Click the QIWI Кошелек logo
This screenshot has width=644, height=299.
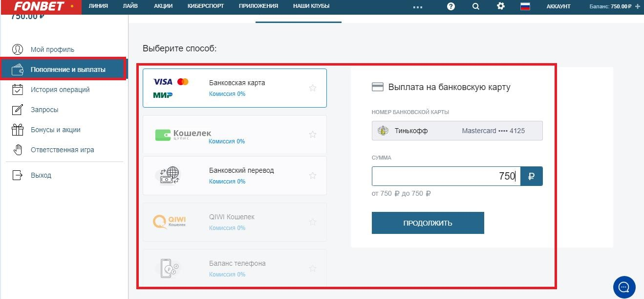170,222
